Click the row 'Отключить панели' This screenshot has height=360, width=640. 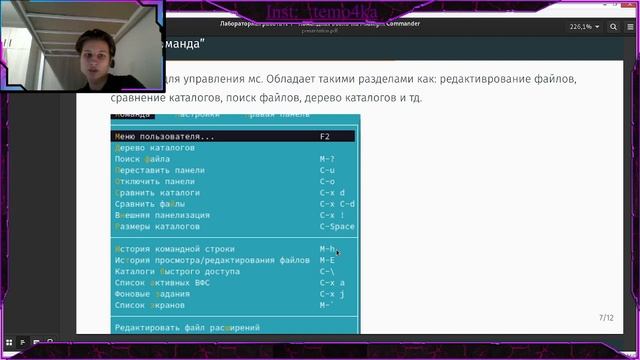(x=233, y=182)
